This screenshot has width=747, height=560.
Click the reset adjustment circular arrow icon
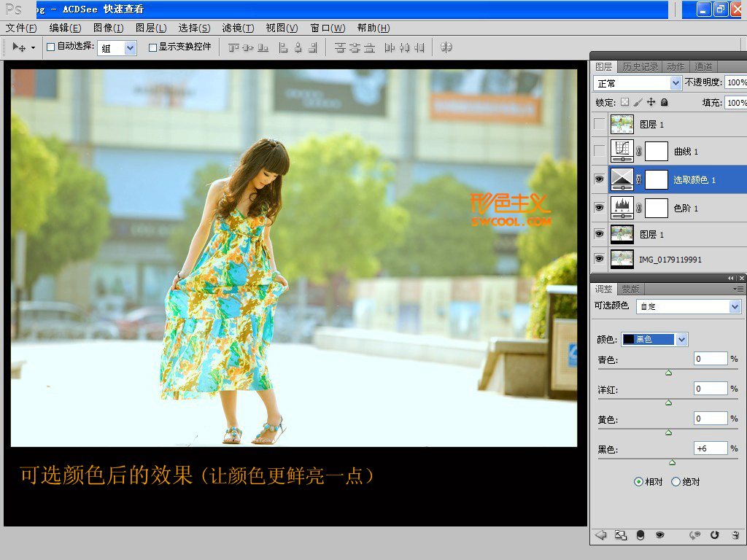(x=714, y=534)
